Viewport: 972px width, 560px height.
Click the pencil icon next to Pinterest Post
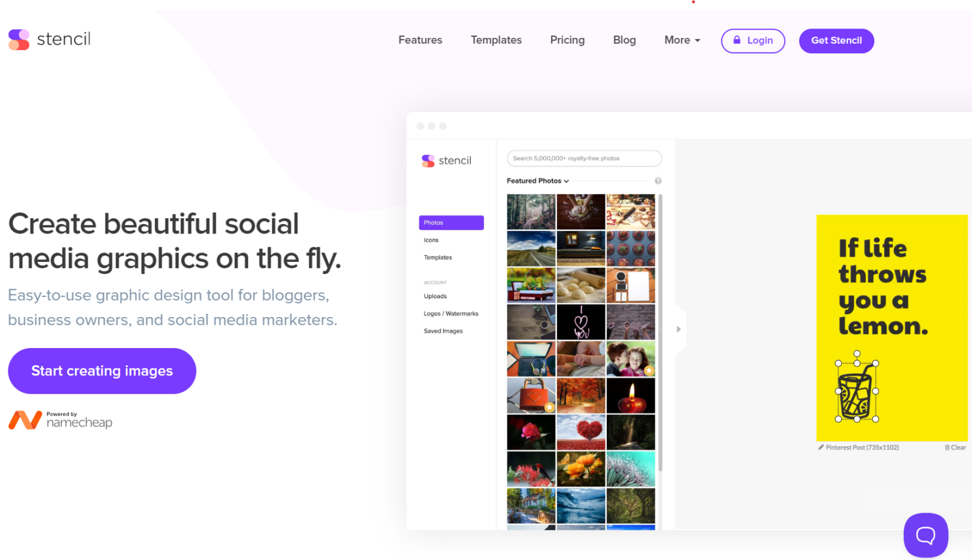click(x=821, y=447)
